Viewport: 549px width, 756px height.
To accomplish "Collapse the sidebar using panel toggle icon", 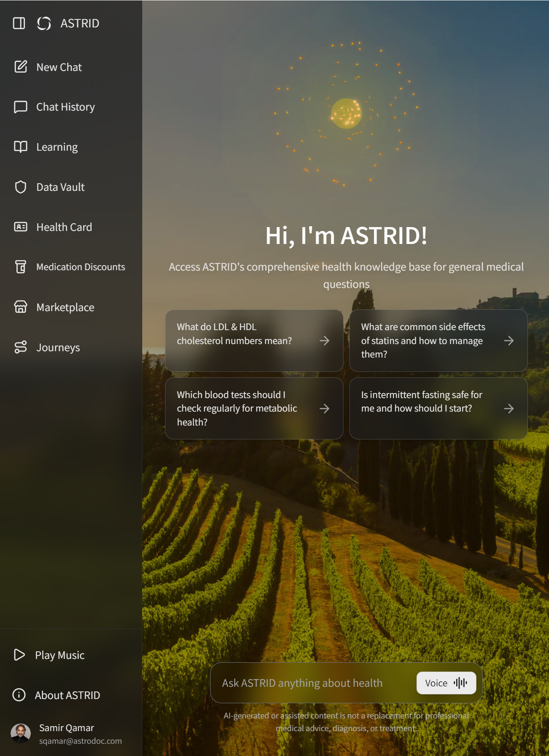I will click(19, 23).
